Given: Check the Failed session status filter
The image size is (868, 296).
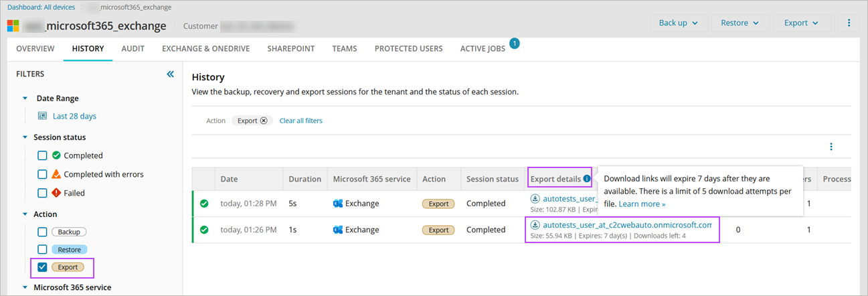Looking at the screenshot, I should tap(42, 193).
